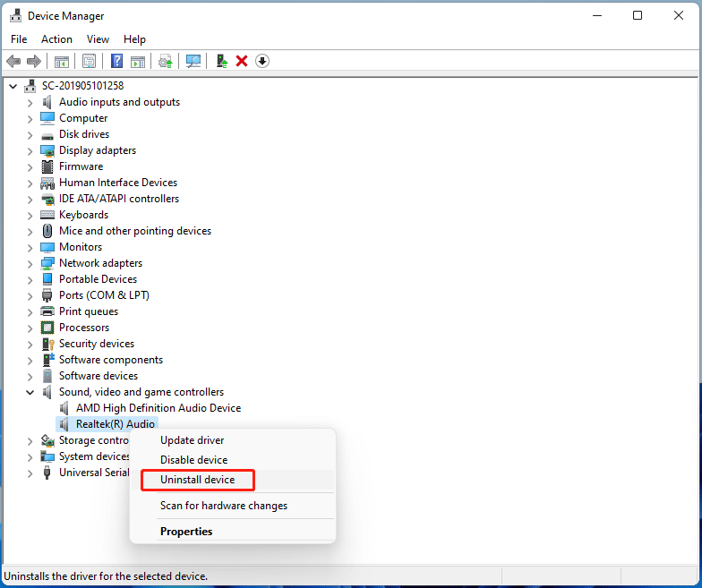Screen dimensions: 702x588
Task: Select the Processors row text
Action: [84, 328]
